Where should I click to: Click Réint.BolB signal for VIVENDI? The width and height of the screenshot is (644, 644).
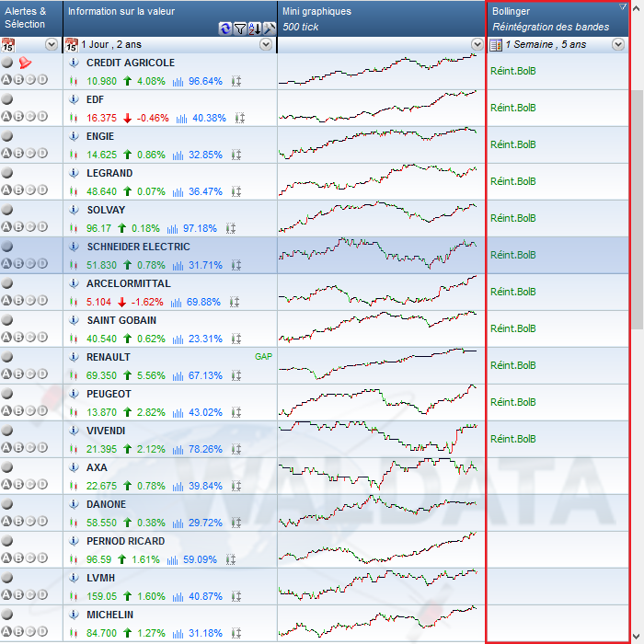pos(513,439)
